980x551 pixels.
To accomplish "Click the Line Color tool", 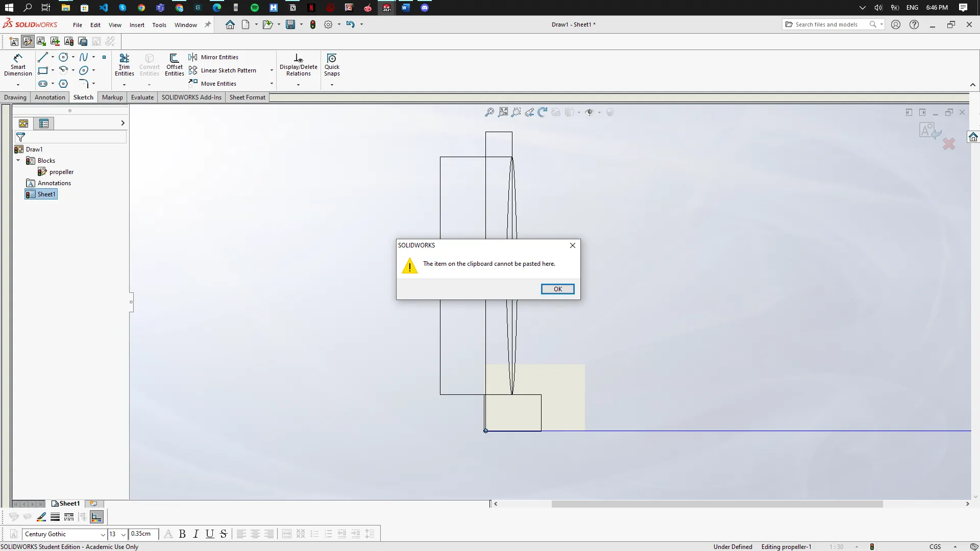I will click(41, 517).
